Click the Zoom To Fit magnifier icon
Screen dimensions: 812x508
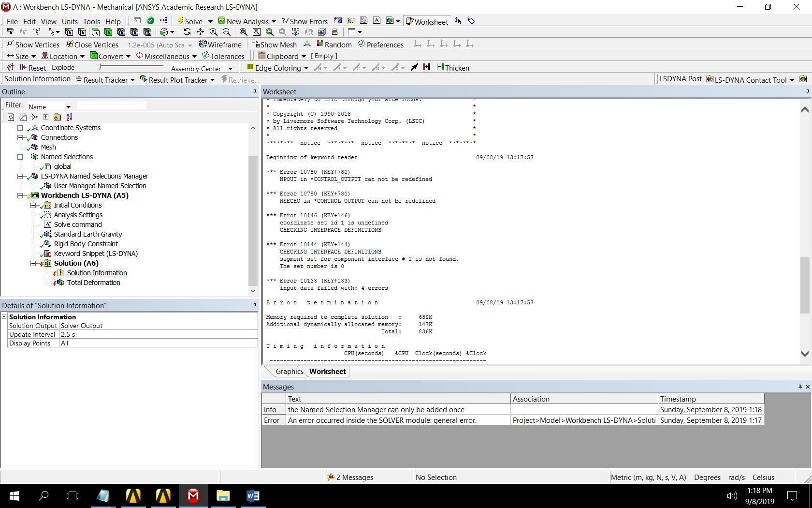[244, 32]
